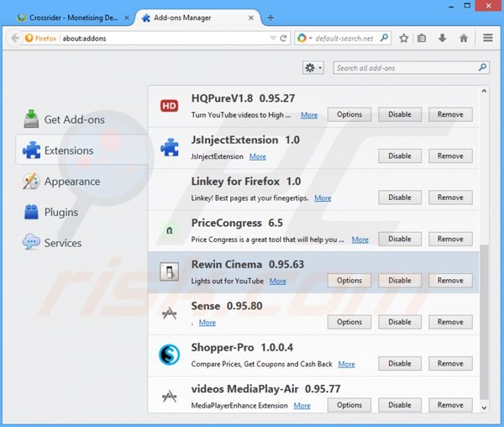
Task: Select the Add-ons Manager tab
Action: (x=197, y=18)
